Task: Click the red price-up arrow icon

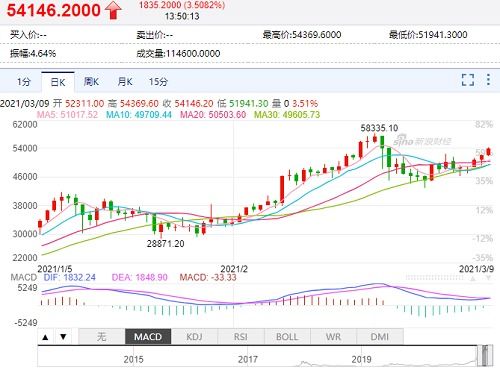Action: [113, 10]
